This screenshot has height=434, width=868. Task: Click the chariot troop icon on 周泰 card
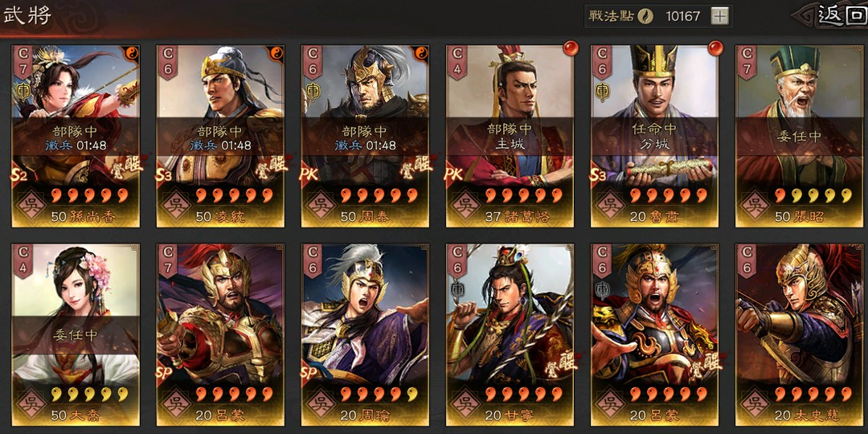(312, 90)
